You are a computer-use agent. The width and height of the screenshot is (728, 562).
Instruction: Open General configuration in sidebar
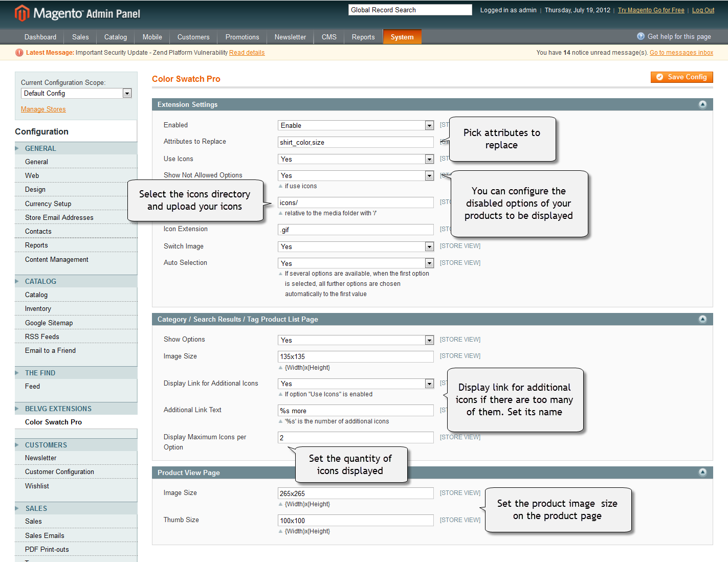point(36,162)
